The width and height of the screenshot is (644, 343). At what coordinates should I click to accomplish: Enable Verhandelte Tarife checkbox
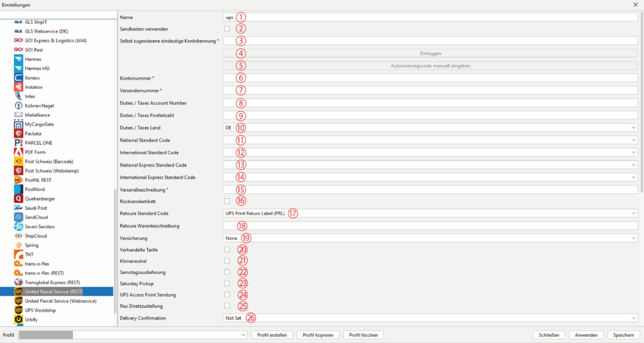tap(226, 249)
